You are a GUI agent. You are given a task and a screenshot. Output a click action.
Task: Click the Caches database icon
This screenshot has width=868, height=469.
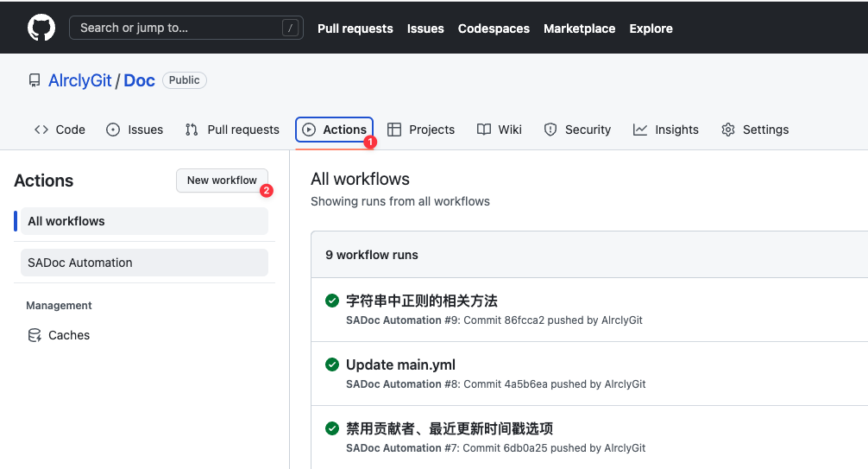35,335
